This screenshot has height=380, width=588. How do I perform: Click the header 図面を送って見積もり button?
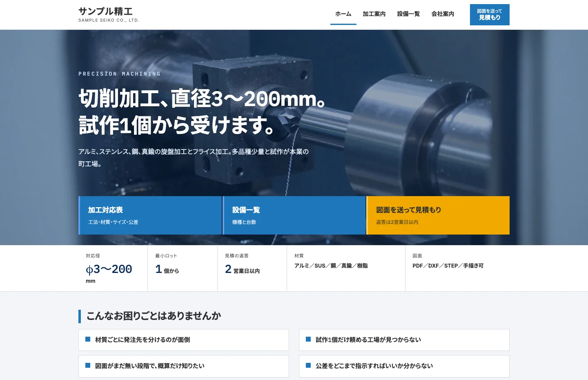pos(490,15)
